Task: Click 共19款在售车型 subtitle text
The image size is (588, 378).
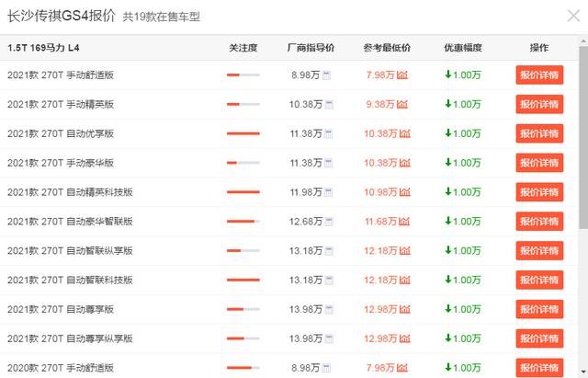Action: coord(162,17)
